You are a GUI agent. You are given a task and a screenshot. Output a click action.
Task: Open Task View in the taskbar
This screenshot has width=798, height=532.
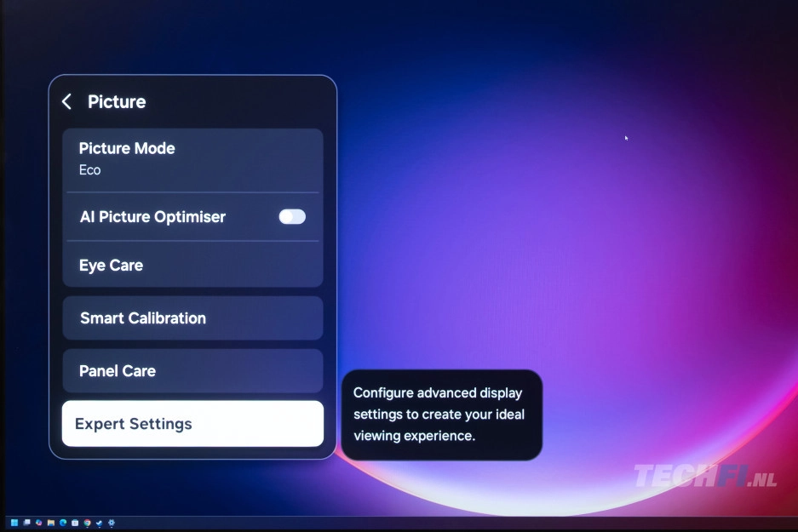click(26, 523)
